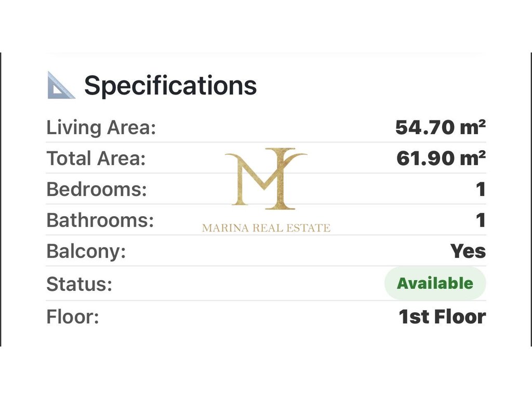Screen dimensions: 532x399
Task: Select the Bedrooms count value 1
Action: coord(481,190)
